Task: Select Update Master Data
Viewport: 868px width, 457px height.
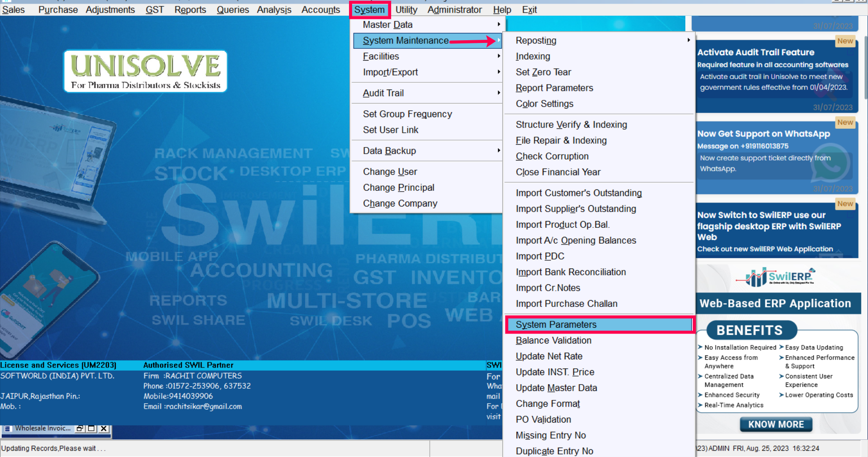Action: [599, 388]
